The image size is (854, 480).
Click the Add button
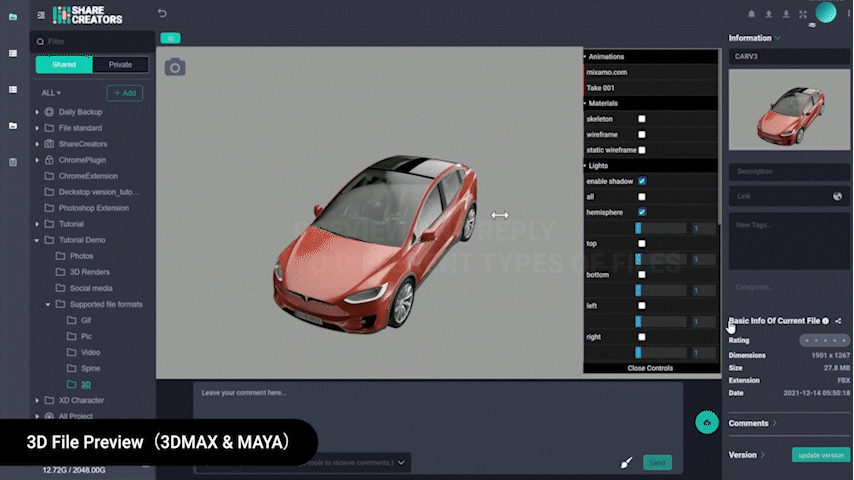(x=125, y=93)
